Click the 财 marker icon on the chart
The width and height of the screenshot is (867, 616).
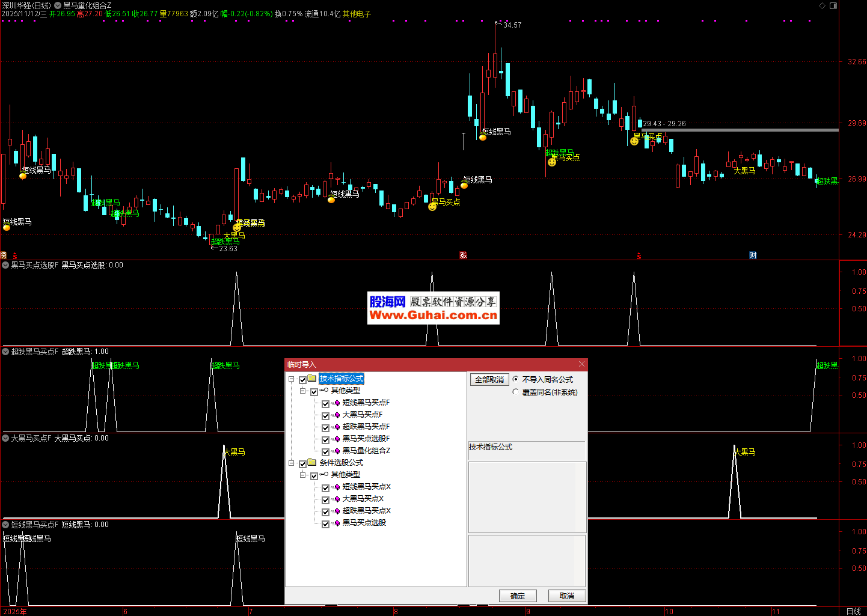point(753,255)
